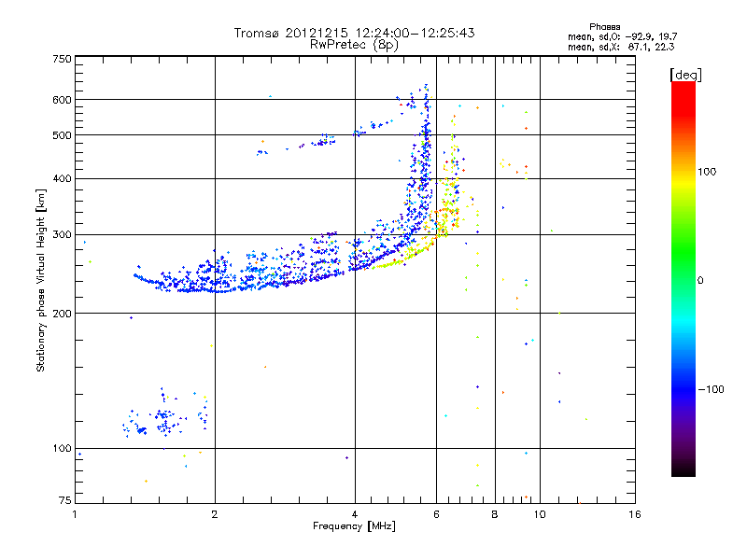The image size is (747, 560).
Task: Click the y-axis tick label '300'
Action: 62,234
